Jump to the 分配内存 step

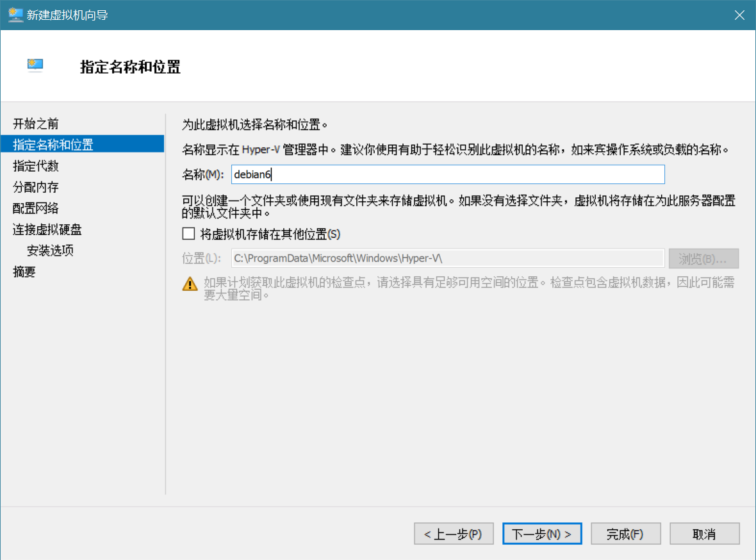(x=36, y=187)
